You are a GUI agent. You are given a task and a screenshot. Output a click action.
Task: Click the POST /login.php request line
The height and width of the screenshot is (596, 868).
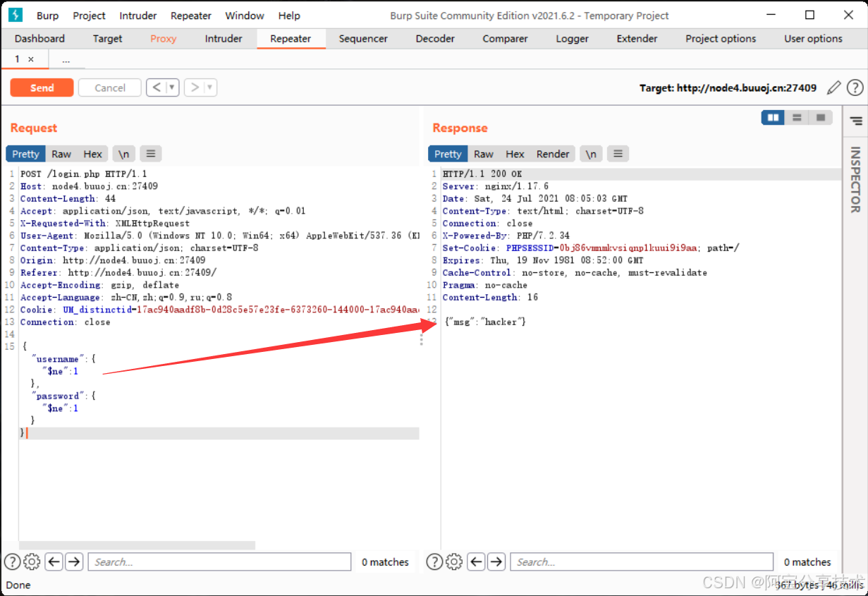(84, 174)
